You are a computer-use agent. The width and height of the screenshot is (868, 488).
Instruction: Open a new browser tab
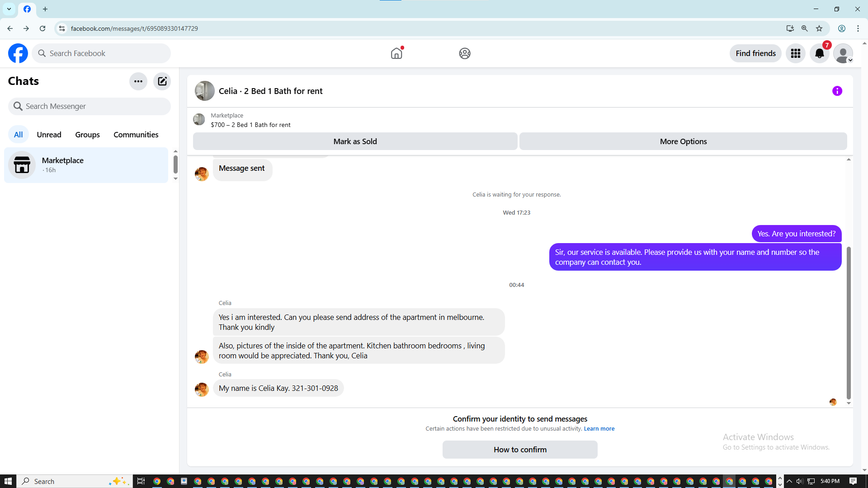pyautogui.click(x=45, y=9)
